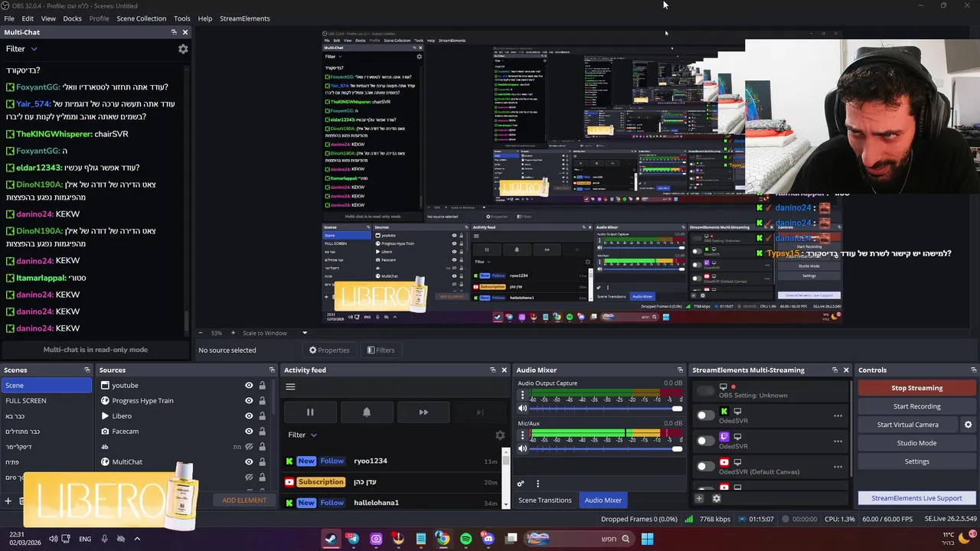980x551 pixels.
Task: Add a new scene with plus icon
Action: [8, 501]
